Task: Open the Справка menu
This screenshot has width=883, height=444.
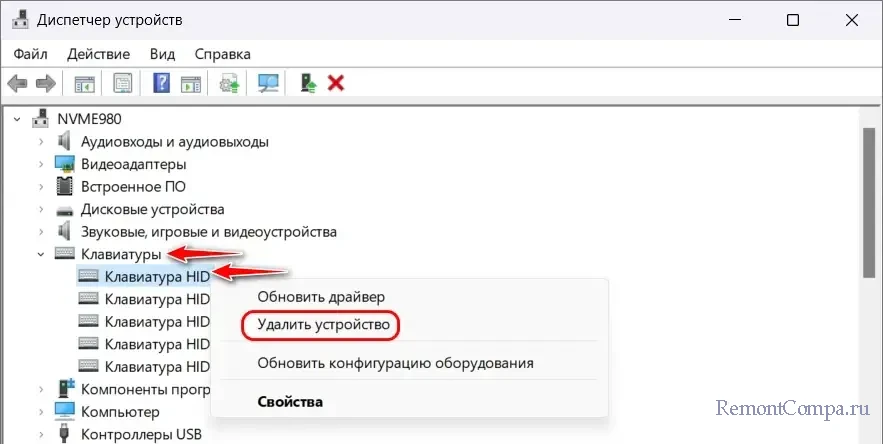Action: coord(222,53)
